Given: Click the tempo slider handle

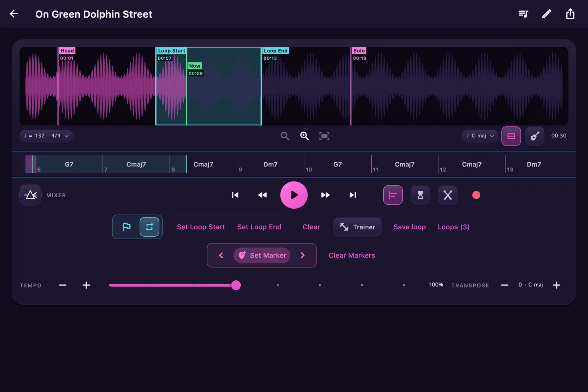Looking at the screenshot, I should (236, 285).
